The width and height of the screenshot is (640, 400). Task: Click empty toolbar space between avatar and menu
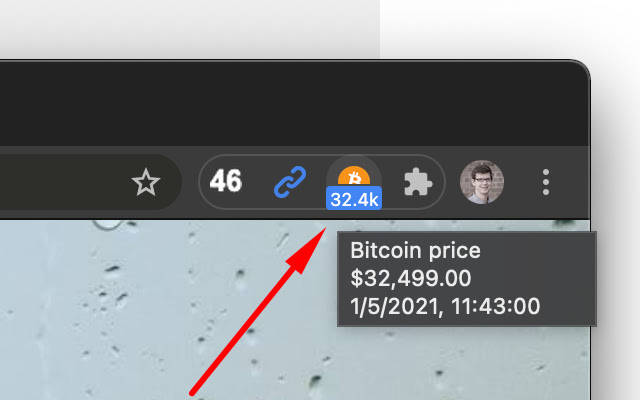coord(523,182)
